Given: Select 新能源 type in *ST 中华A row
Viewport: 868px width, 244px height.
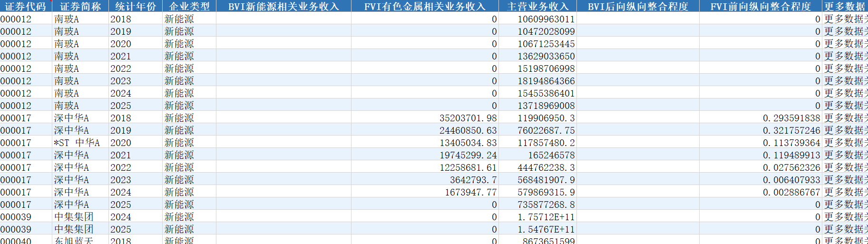Looking at the screenshot, I should click(x=189, y=143).
